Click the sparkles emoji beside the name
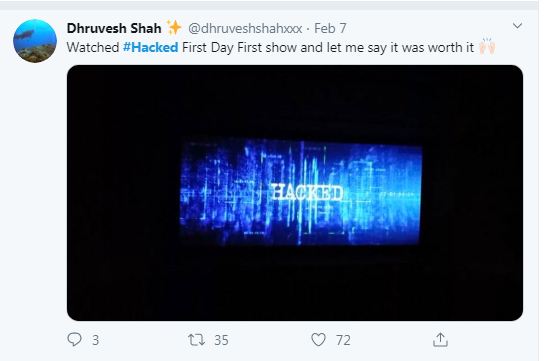 pos(174,27)
